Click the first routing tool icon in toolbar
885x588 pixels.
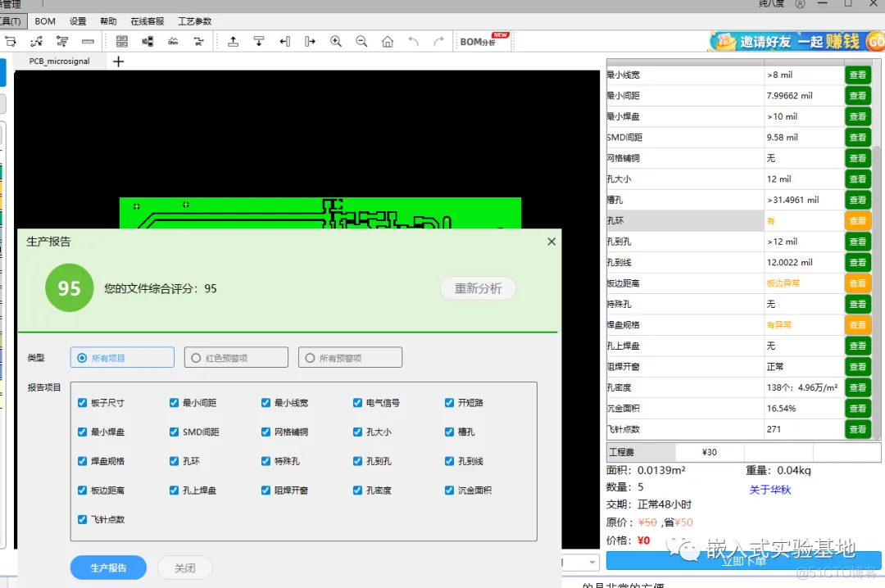(x=11, y=41)
